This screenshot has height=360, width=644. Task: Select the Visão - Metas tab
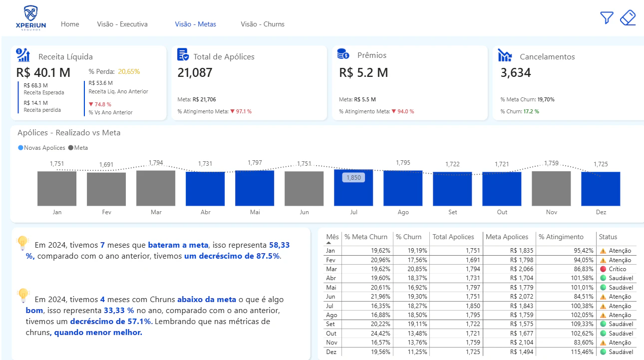(196, 24)
